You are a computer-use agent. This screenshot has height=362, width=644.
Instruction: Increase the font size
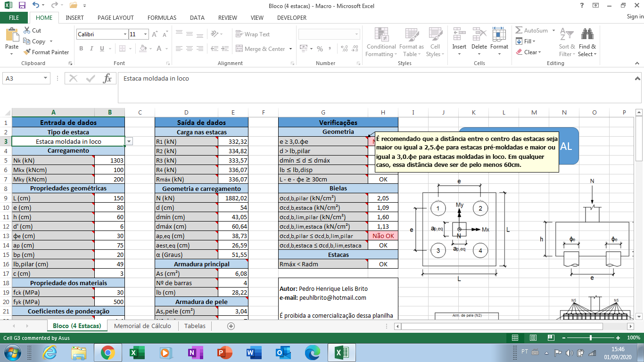(155, 34)
